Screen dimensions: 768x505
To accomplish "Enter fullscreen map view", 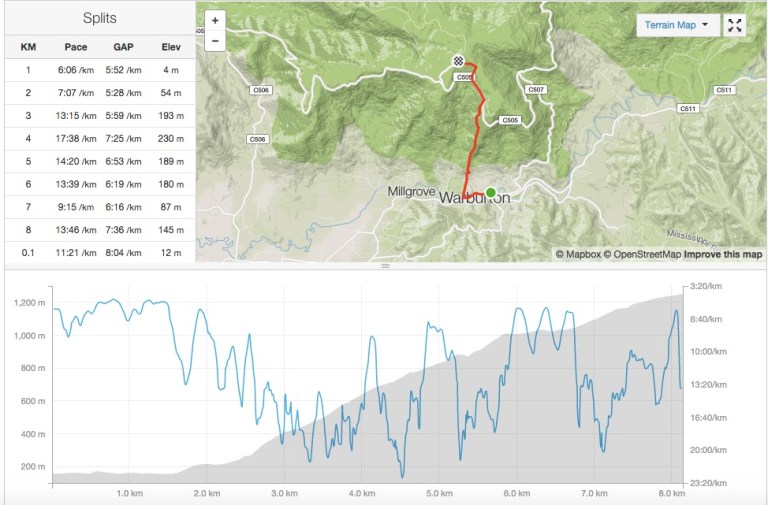I will click(x=735, y=26).
